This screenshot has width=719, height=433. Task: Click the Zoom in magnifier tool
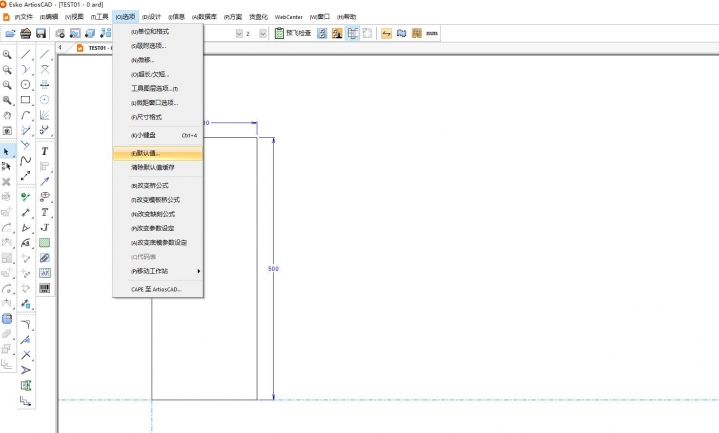[x=7, y=54]
